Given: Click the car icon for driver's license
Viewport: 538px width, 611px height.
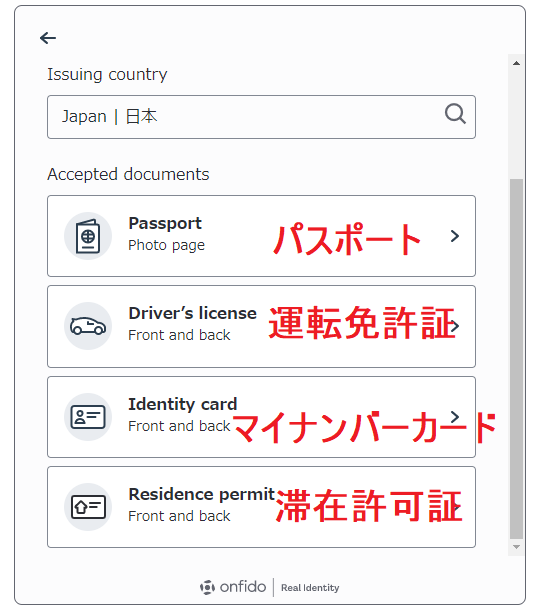Looking at the screenshot, I should [88, 326].
